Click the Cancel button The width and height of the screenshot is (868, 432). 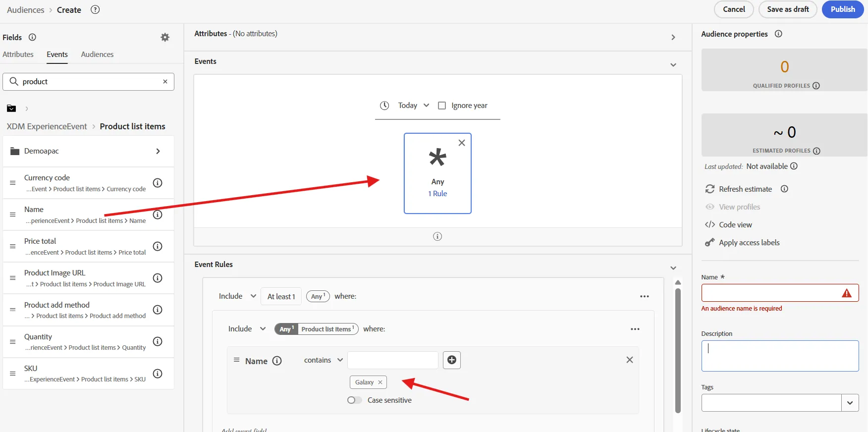[734, 9]
